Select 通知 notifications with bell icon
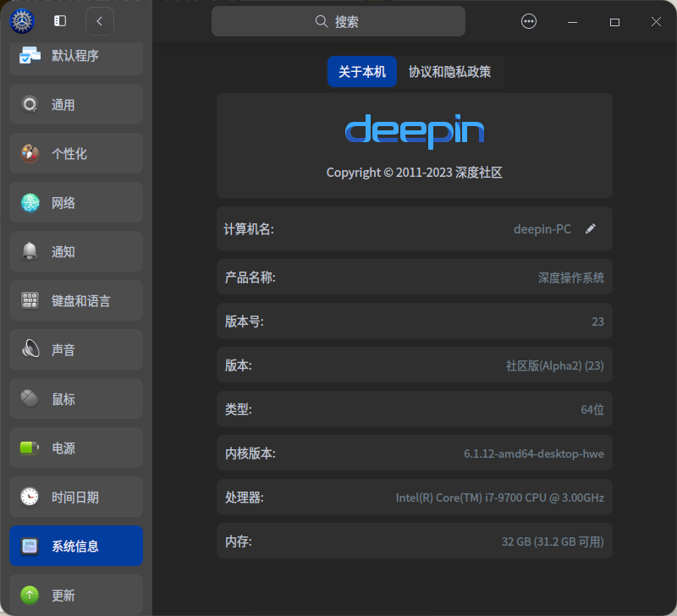 [x=76, y=252]
